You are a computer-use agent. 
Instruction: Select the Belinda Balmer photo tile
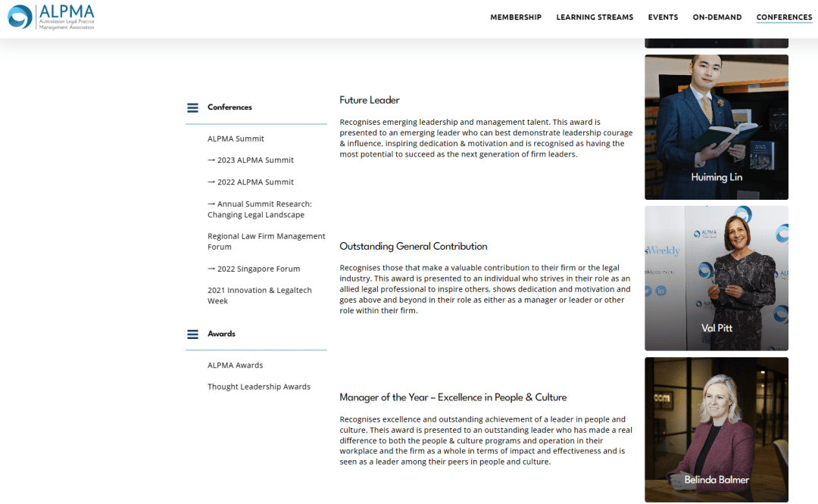[x=717, y=429]
